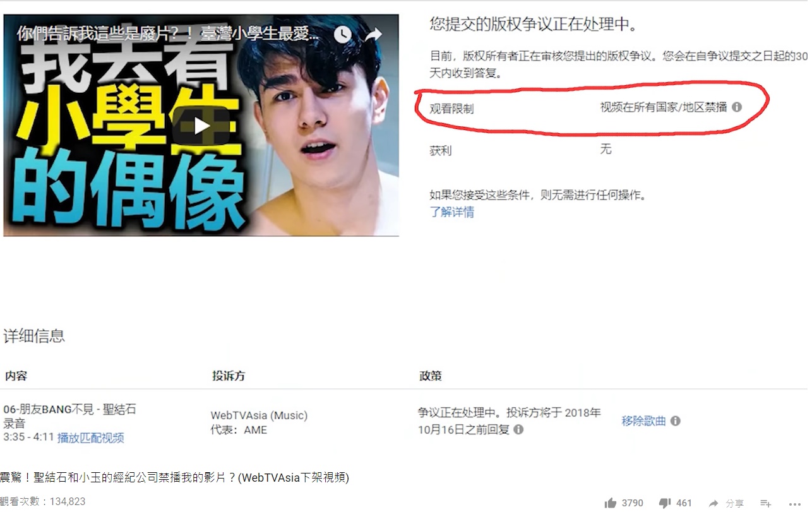Click the share arrow icon on video
This screenshot has height=512, width=812.
point(374,34)
